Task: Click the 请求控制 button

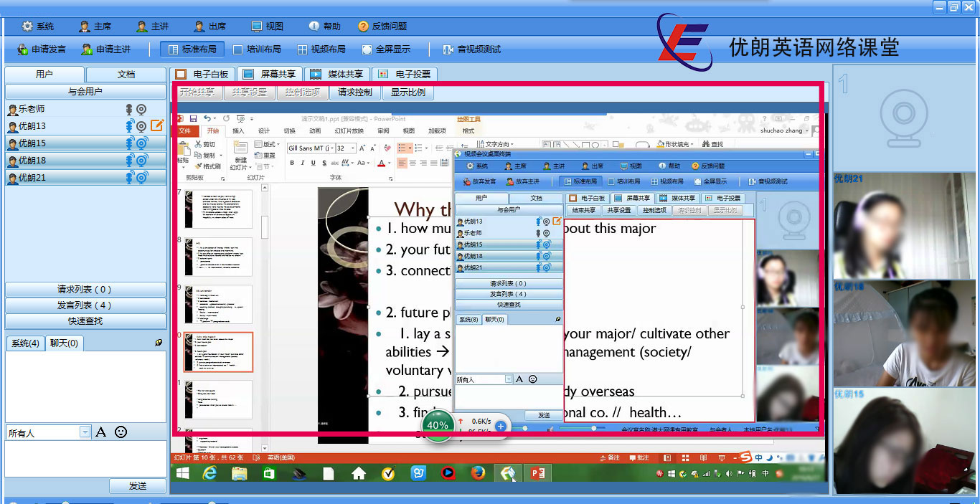Action: click(355, 92)
